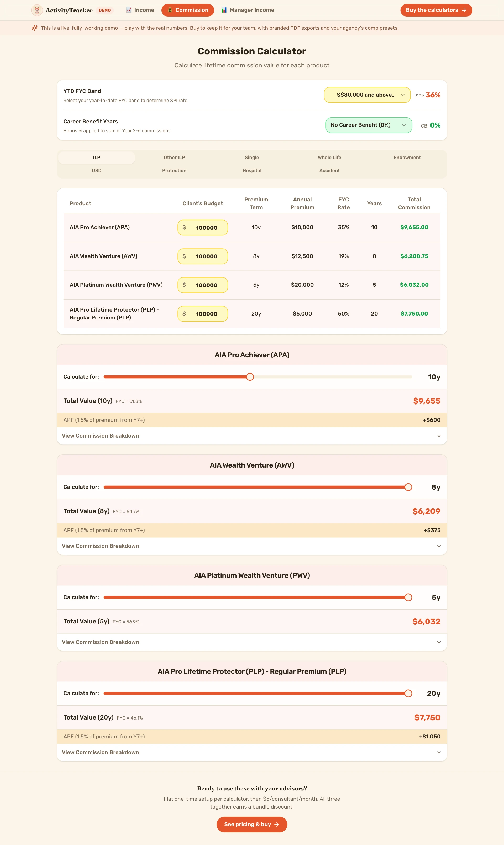This screenshot has height=845, width=504.
Task: Switch to Endowment tab
Action: click(407, 158)
